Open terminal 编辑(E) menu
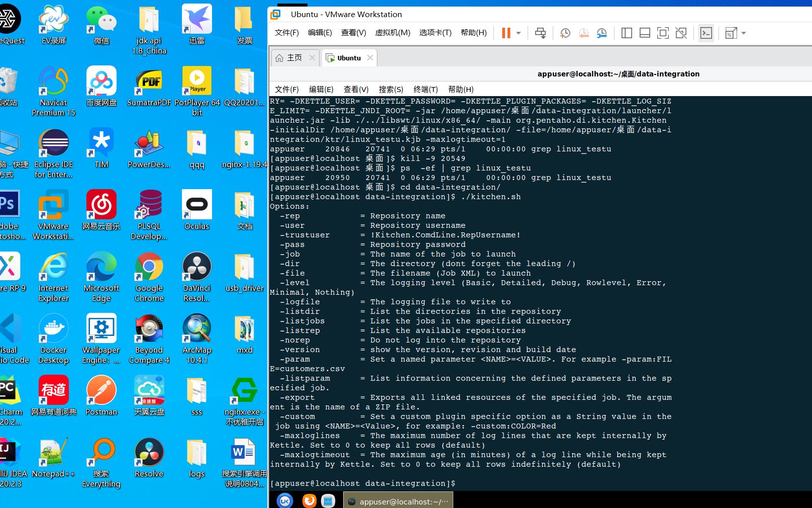The width and height of the screenshot is (812, 508). click(321, 89)
